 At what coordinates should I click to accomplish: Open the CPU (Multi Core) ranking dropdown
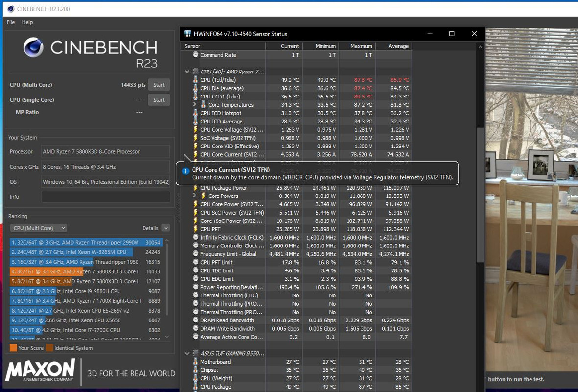click(38, 228)
